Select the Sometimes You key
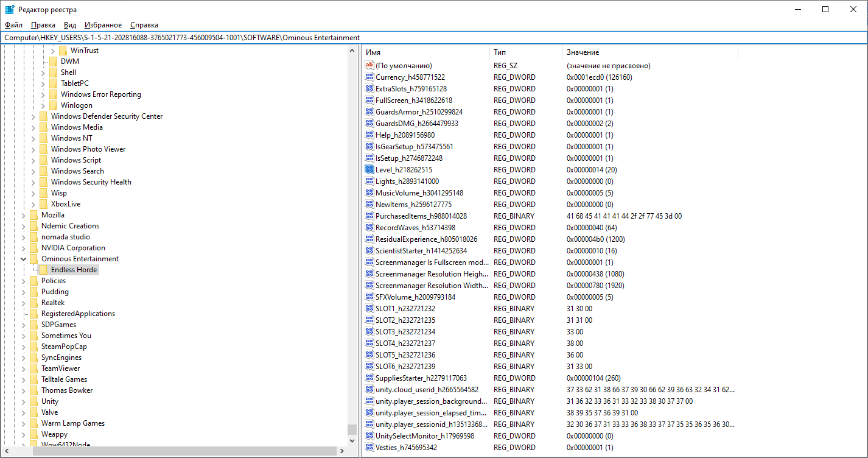Screen dimensions: 868x458 point(66,336)
